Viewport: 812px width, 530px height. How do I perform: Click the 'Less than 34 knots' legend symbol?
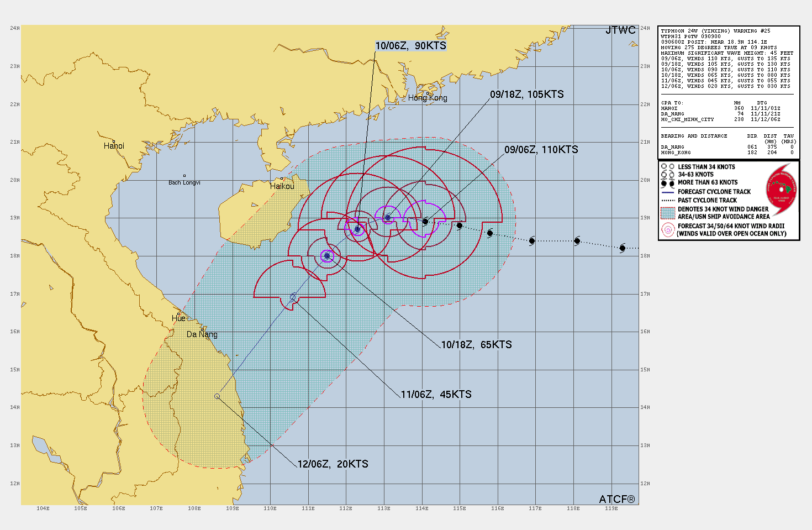668,166
